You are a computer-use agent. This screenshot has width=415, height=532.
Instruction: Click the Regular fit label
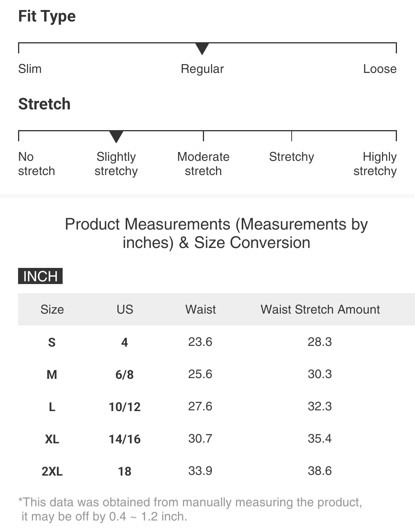tap(202, 69)
